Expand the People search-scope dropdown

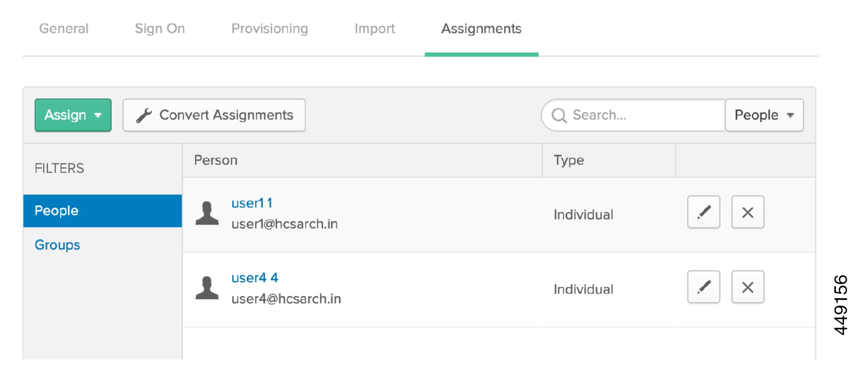pyautogui.click(x=764, y=115)
